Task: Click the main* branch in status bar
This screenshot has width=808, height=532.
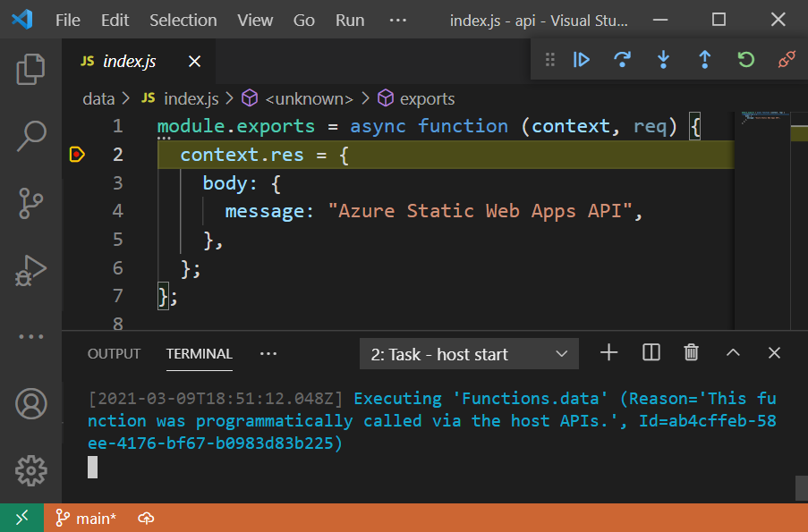Action: pyautogui.click(x=86, y=518)
